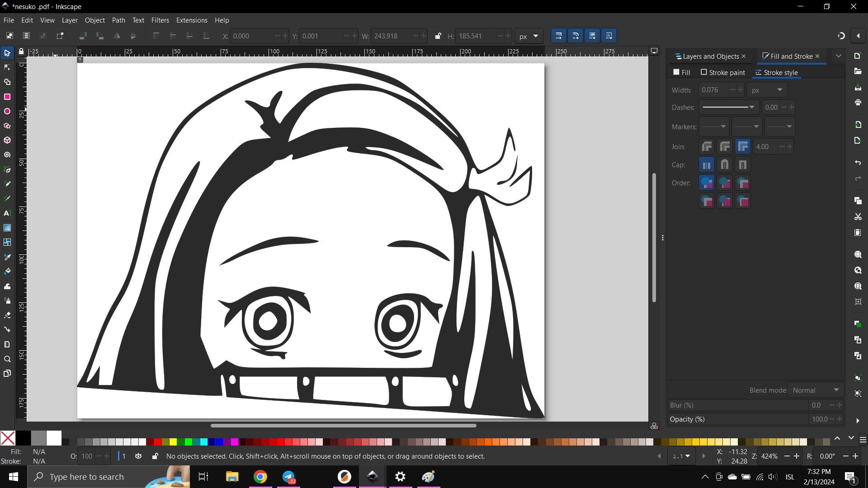Viewport: 868px width, 488px height.
Task: Select the Gradient tool
Action: [7, 228]
